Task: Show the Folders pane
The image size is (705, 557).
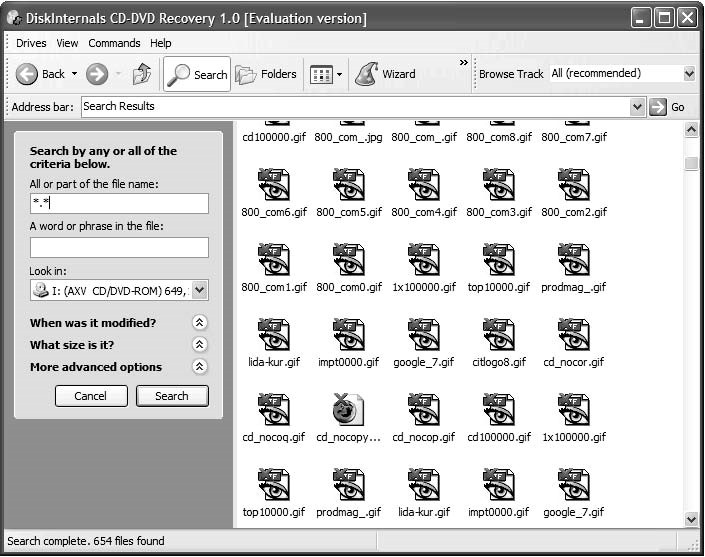Action: pyautogui.click(x=266, y=74)
